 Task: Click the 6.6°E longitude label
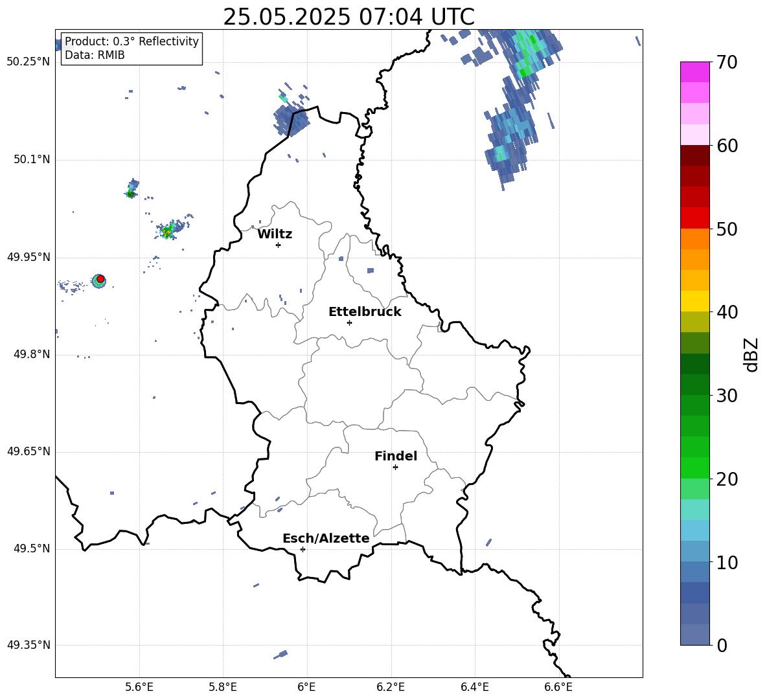pyautogui.click(x=558, y=687)
